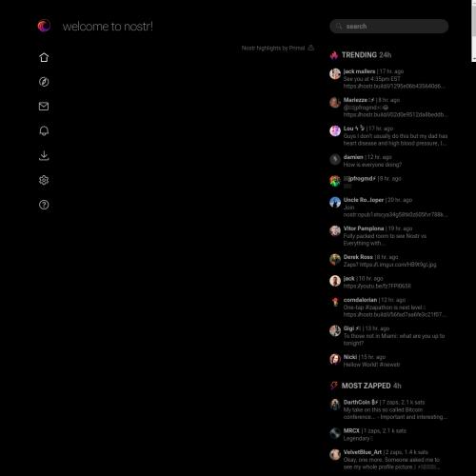Viewport: 476px width, 476px height.
Task: Open the Downloads icon in sidebar
Action: (x=44, y=155)
